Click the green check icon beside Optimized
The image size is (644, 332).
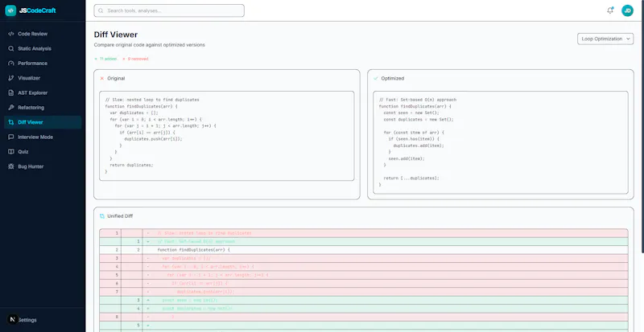pos(375,78)
